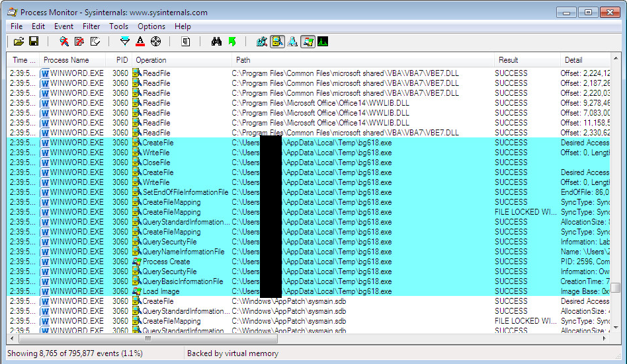627x364 pixels.
Task: Click the Save floppy disk icon
Action: tap(34, 42)
